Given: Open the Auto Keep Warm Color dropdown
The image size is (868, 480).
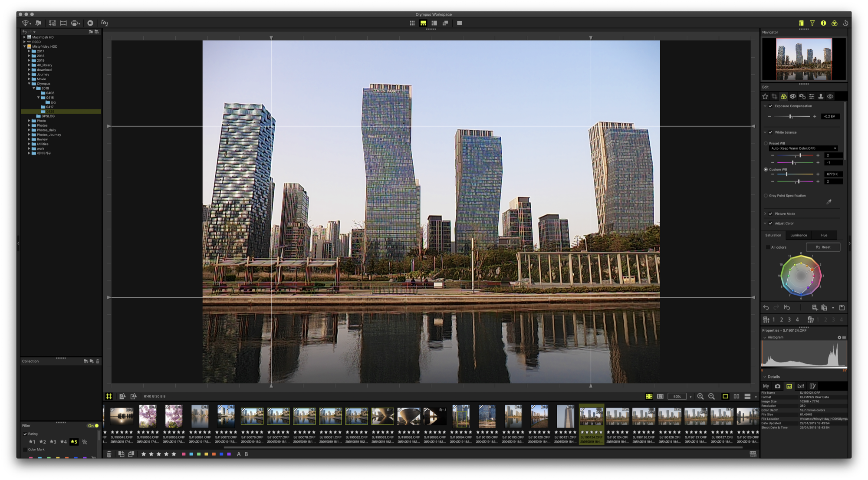Looking at the screenshot, I should pos(803,148).
